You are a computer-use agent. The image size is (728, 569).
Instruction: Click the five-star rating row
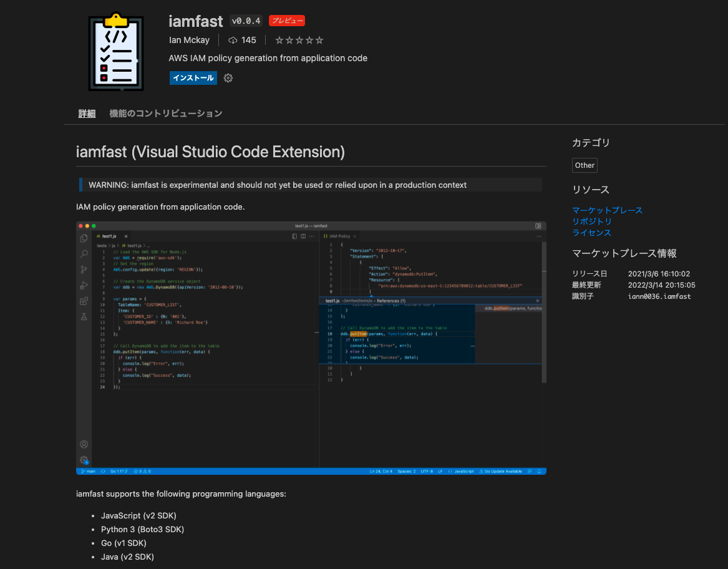[x=299, y=41]
